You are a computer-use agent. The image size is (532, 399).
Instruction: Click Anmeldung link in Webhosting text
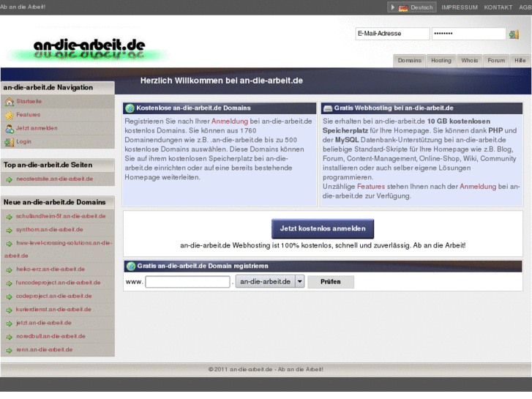[478, 187]
